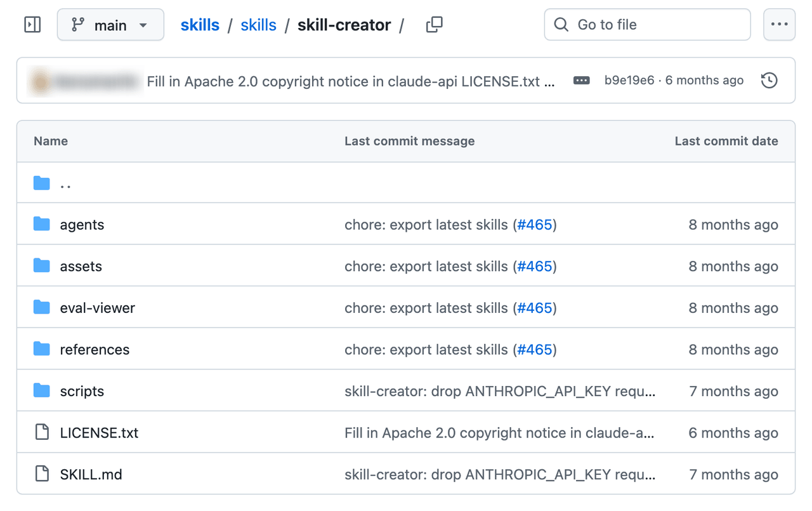The image size is (812, 511).
Task: Focus the Go to file search field
Action: (647, 25)
